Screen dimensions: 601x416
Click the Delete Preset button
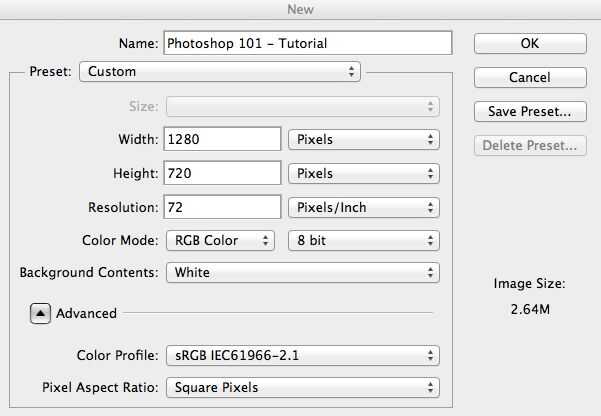[x=529, y=145]
